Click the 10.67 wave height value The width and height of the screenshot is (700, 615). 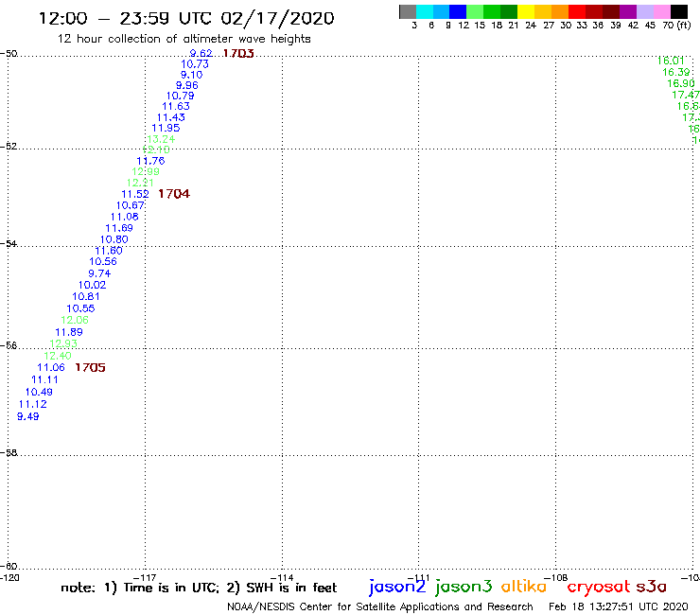(x=131, y=205)
